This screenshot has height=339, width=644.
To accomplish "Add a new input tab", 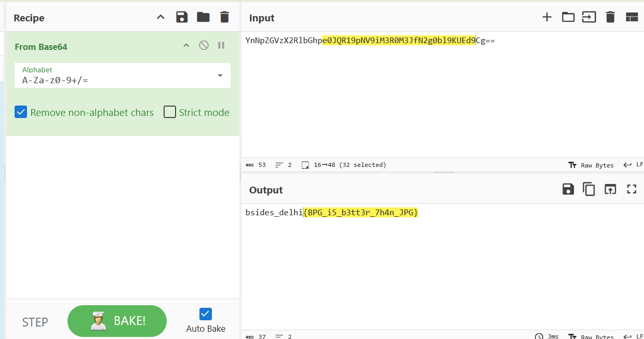I will (547, 17).
